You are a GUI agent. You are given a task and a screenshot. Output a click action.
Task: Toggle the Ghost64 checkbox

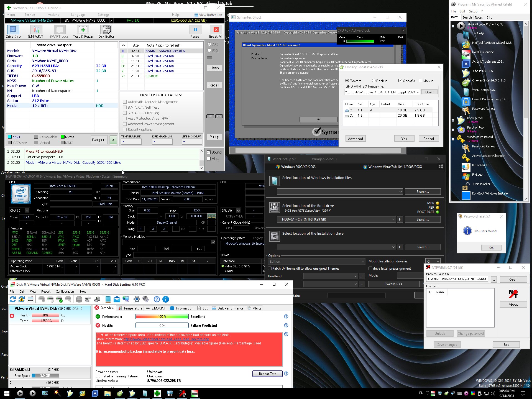click(400, 81)
